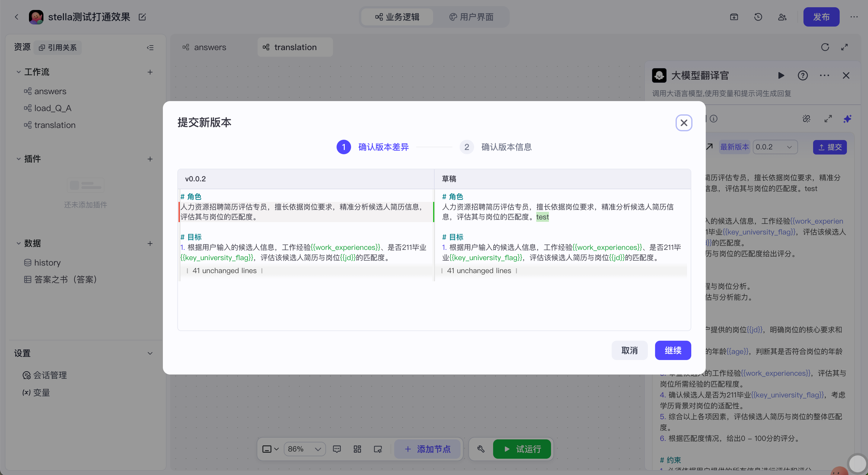868x475 pixels.
Task: Switch to the 用户界面 tab
Action: [471, 17]
